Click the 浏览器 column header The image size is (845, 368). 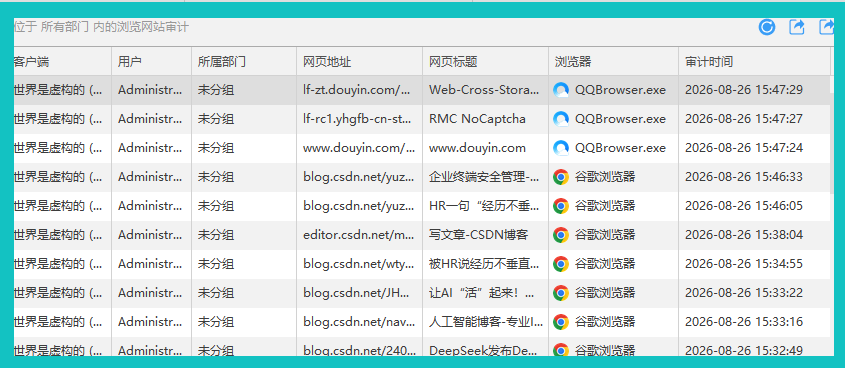coord(614,62)
